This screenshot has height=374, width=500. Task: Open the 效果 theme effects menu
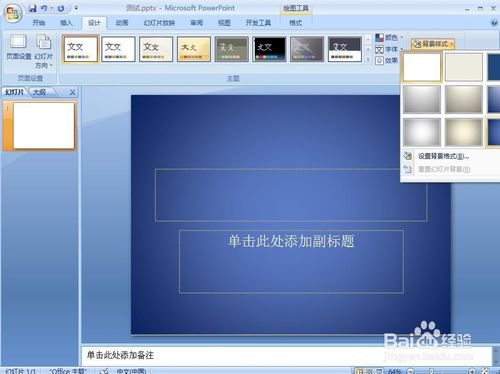tap(387, 60)
